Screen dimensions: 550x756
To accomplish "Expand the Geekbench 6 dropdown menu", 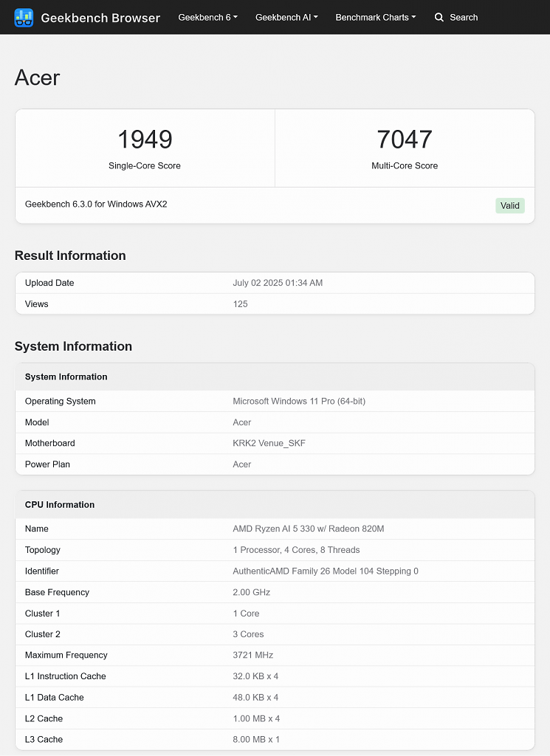I will (207, 18).
